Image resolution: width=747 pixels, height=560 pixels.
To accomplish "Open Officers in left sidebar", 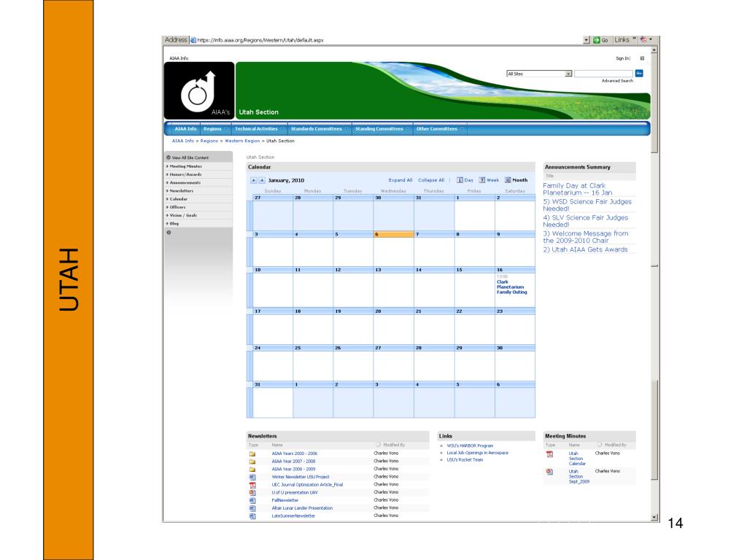I will pyautogui.click(x=178, y=207).
